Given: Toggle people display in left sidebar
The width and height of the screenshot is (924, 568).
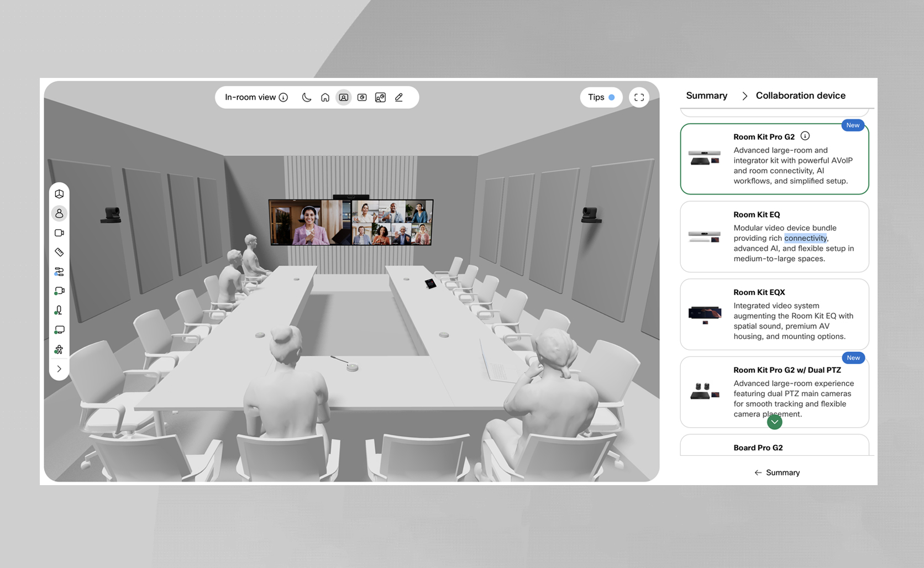Looking at the screenshot, I should [59, 213].
